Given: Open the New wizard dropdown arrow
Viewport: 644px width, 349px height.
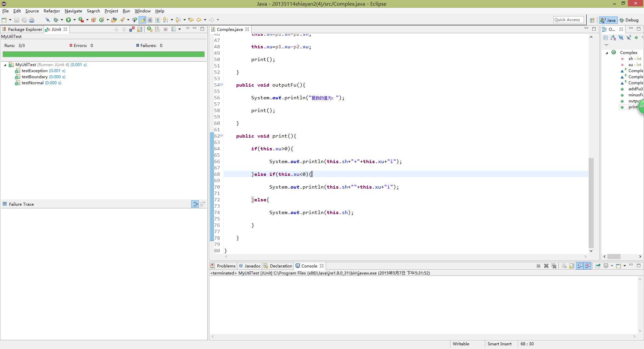Looking at the screenshot, I should tap(10, 20).
